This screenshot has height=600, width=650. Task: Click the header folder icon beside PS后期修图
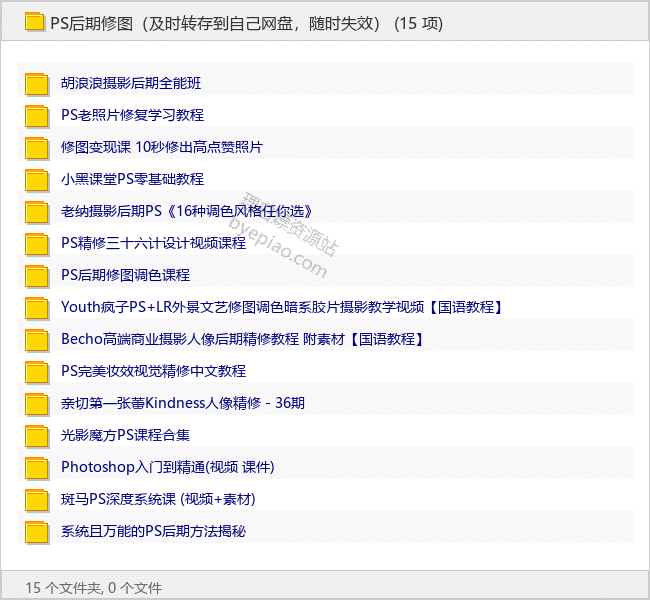pos(34,22)
